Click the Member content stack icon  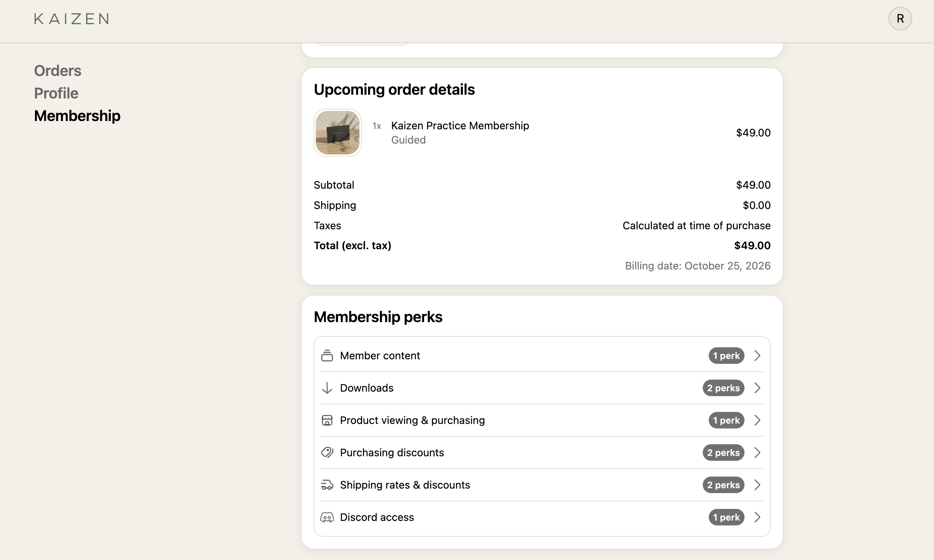327,356
